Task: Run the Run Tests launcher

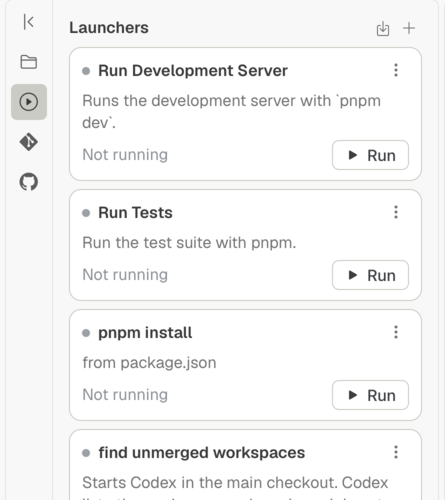Action: pos(370,275)
